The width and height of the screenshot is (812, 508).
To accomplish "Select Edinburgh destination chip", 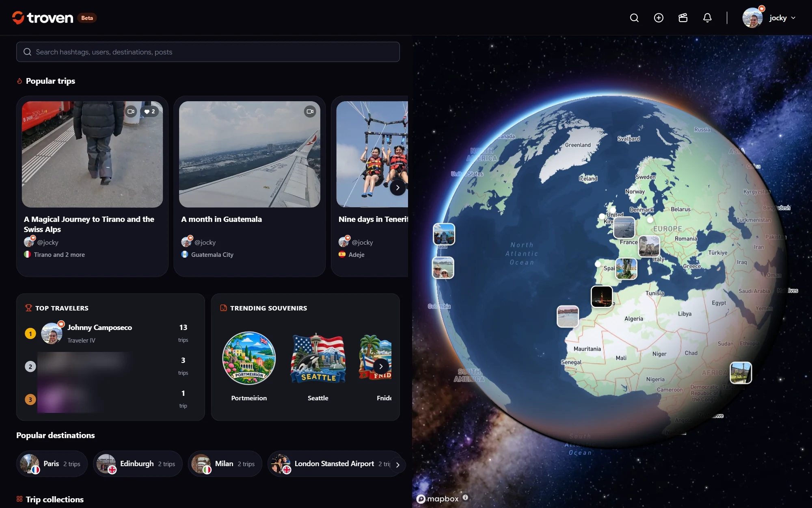I will click(x=138, y=464).
